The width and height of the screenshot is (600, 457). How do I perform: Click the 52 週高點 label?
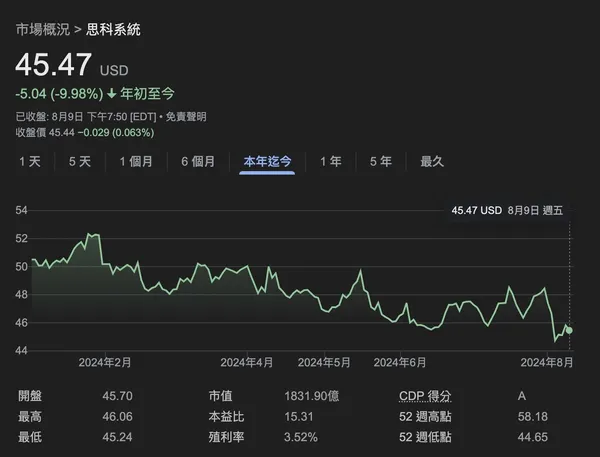click(425, 416)
